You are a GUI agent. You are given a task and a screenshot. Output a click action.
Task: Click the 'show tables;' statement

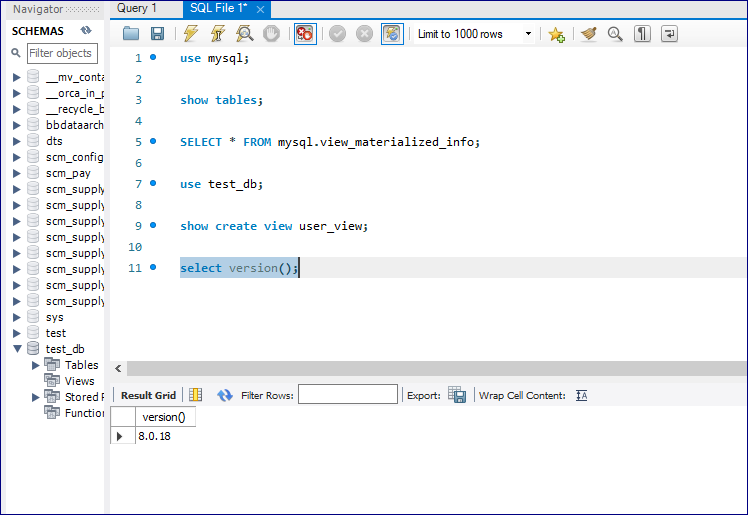point(221,100)
